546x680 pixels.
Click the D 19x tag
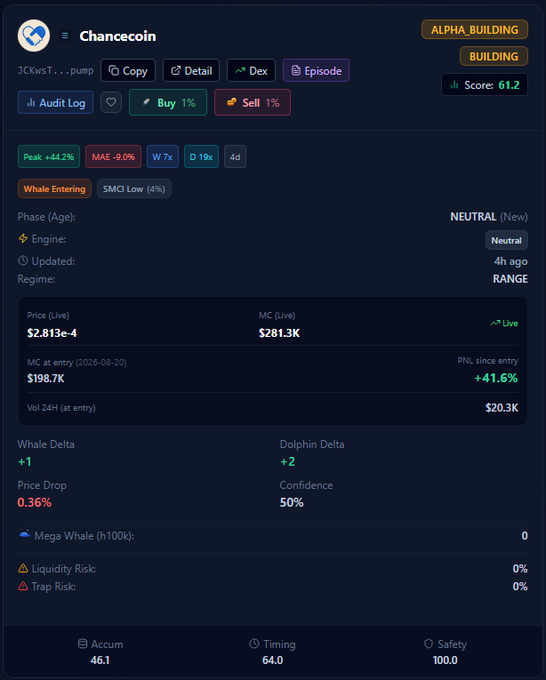click(201, 157)
